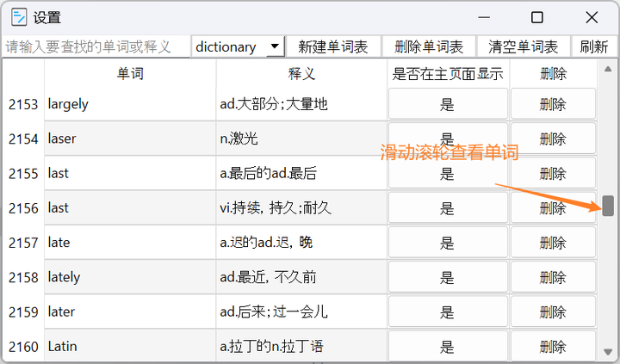Click the 删除单词表 button
Viewport: 620px width, 364px height.
tap(428, 47)
